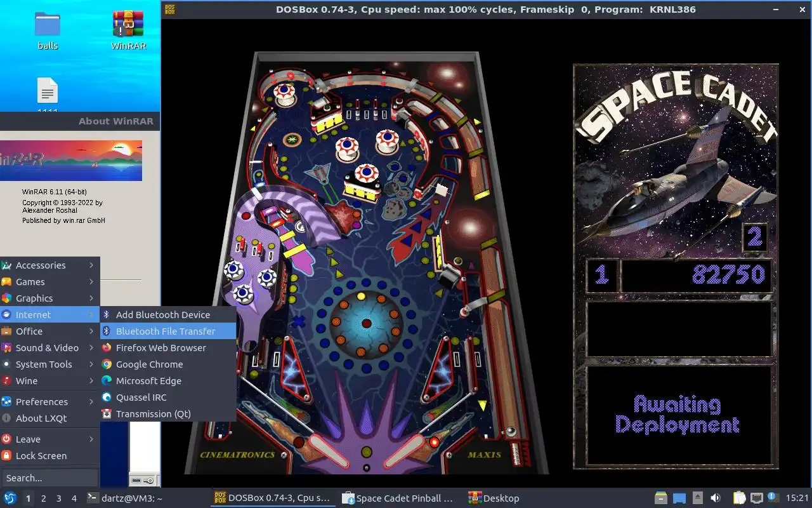Image resolution: width=812 pixels, height=508 pixels.
Task: Click the Firefox icon in Internet submenu
Action: point(107,348)
